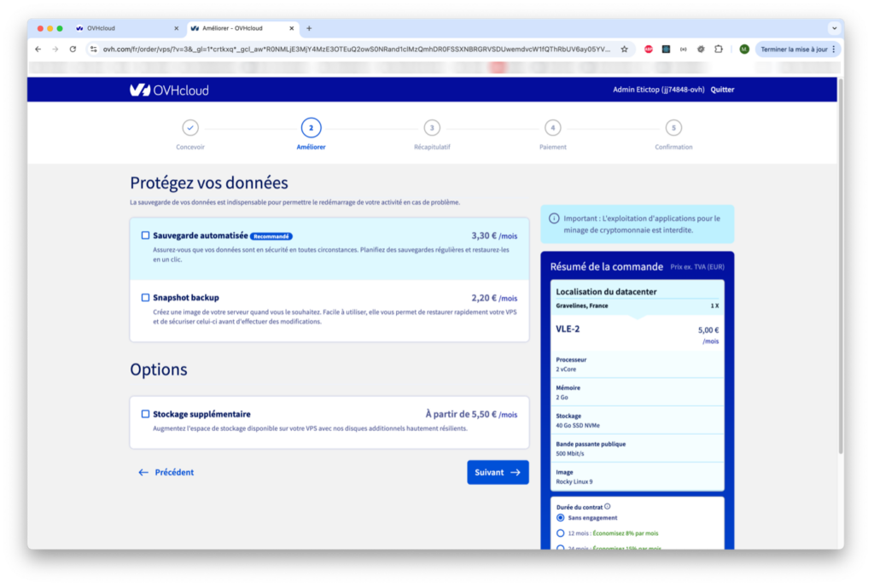Click the OVHcloud logo in the header
The height and width of the screenshot is (588, 874).
pyautogui.click(x=170, y=90)
